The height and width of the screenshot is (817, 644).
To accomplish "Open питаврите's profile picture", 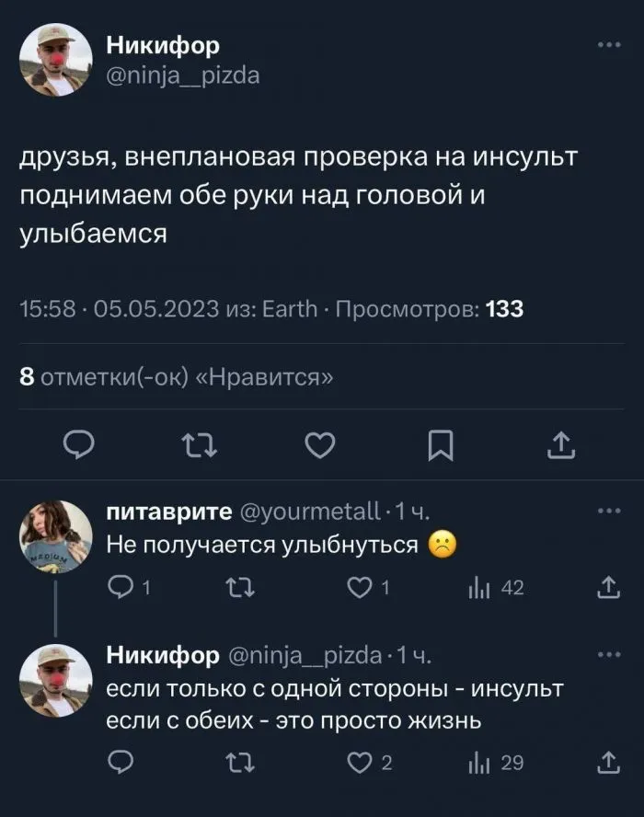I will 56,536.
